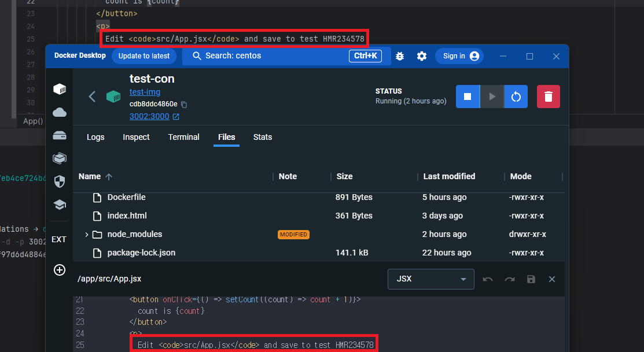Click the /app/src/App.jsx file path
This screenshot has height=352, width=644.
(109, 279)
